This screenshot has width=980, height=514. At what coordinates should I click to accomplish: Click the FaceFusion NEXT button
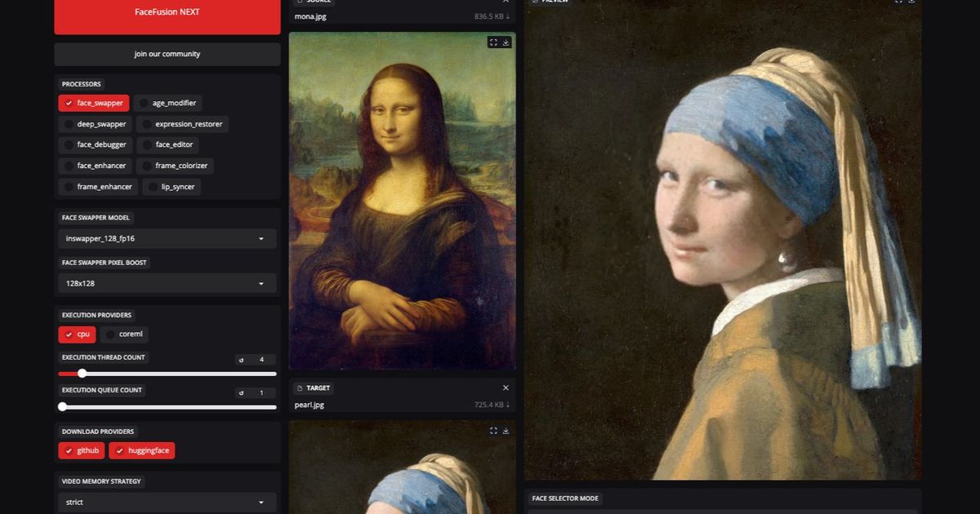[x=167, y=12]
